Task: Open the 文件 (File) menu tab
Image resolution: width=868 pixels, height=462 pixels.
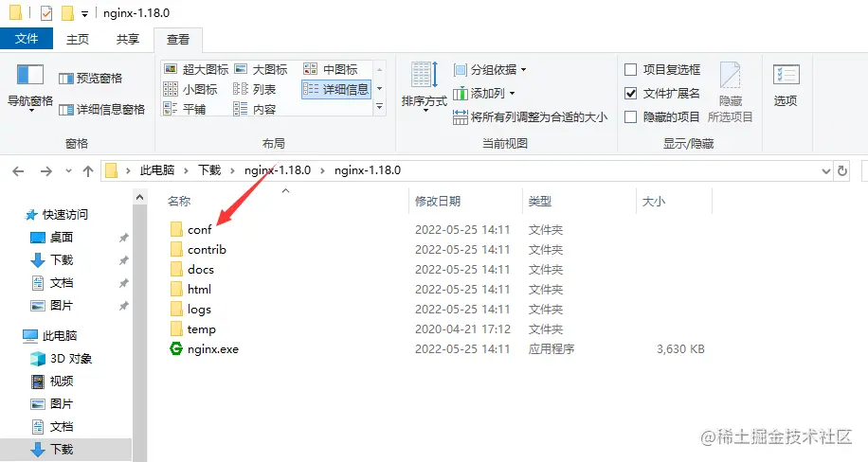Action: click(x=27, y=39)
